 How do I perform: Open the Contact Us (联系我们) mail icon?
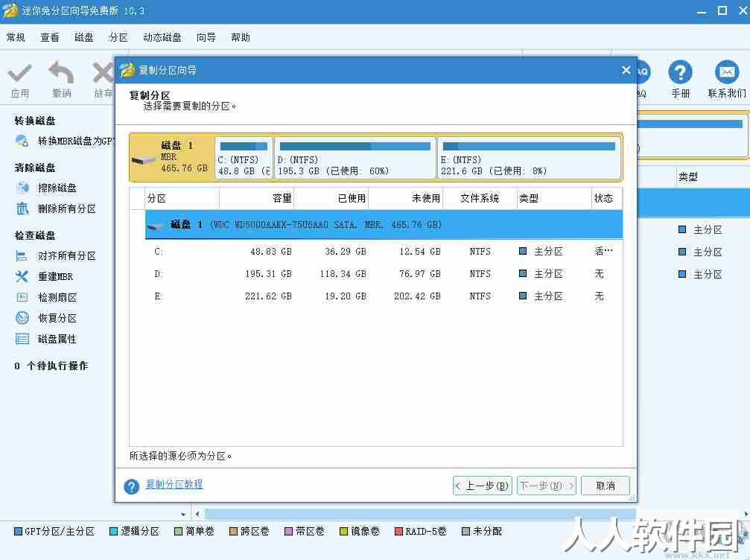click(x=727, y=72)
